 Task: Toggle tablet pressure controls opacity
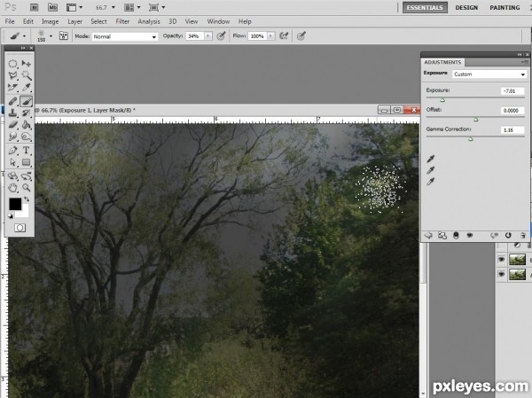click(221, 36)
